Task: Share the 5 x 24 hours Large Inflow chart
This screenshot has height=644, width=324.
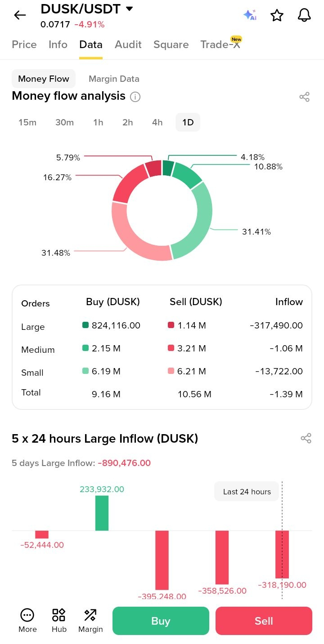Action: [x=306, y=438]
